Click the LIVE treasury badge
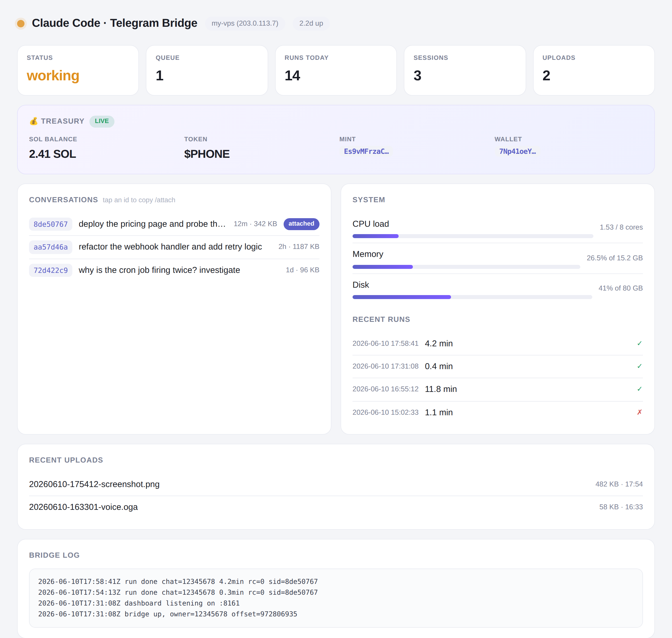Viewport: 672px width, 638px height. tap(102, 121)
